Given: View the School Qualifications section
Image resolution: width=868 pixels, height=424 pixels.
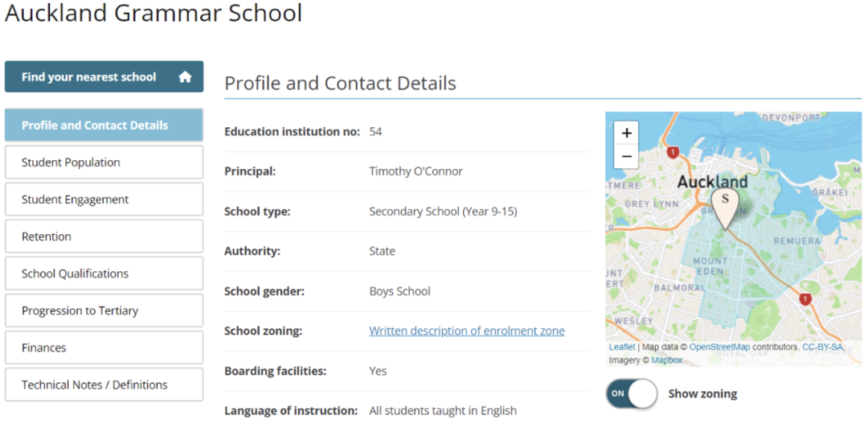Looking at the screenshot, I should click(x=104, y=274).
